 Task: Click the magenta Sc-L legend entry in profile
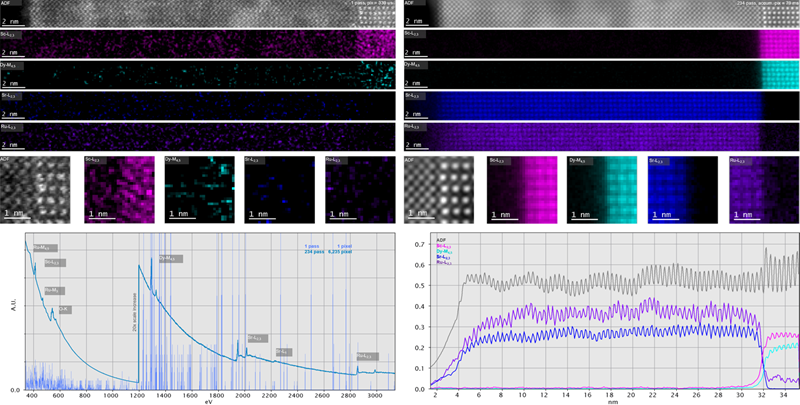click(444, 245)
